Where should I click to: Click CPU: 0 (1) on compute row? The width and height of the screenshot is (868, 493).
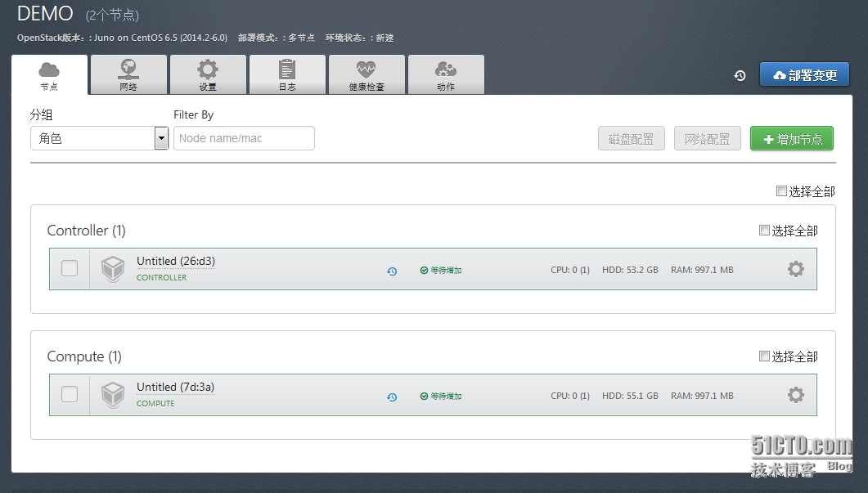coord(570,397)
